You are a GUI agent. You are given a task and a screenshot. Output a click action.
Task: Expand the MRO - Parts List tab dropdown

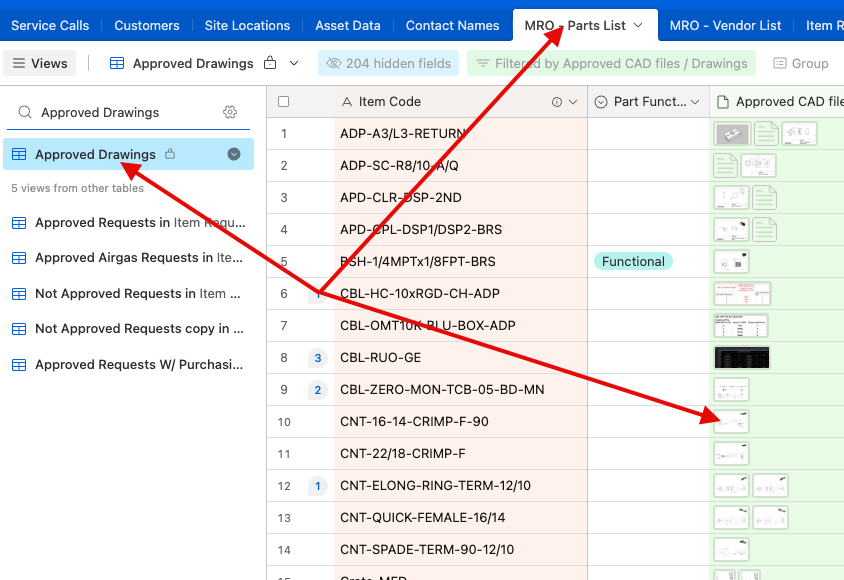639,26
